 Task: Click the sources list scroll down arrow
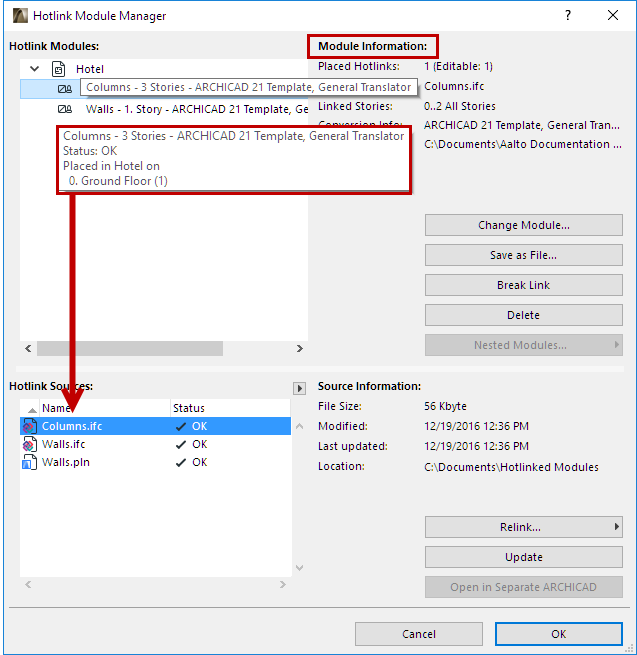coord(299,568)
